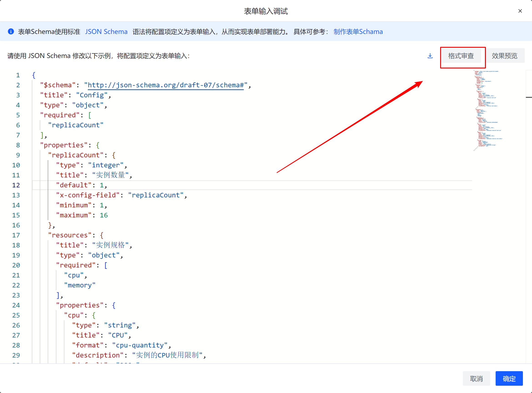This screenshot has height=393, width=532.
Task: Click the editor vertical scrollbar
Action: click(529, 217)
